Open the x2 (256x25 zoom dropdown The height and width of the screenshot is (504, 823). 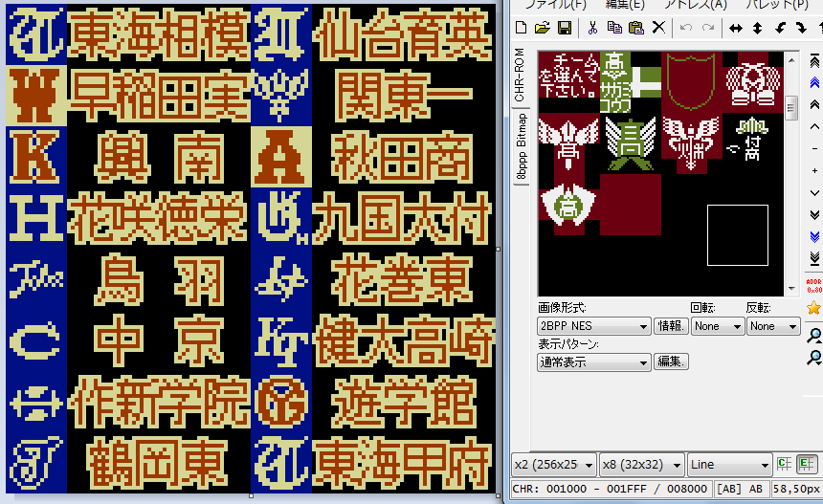click(554, 465)
